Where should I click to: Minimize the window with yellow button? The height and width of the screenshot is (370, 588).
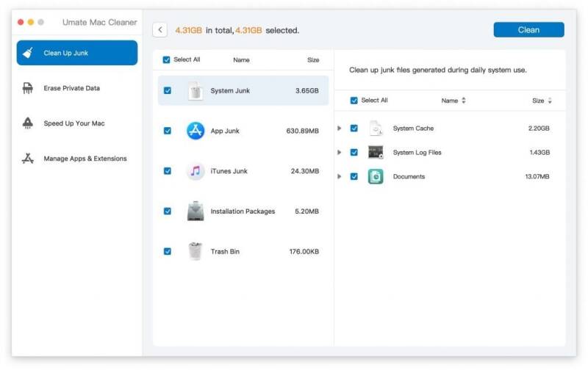pos(31,23)
